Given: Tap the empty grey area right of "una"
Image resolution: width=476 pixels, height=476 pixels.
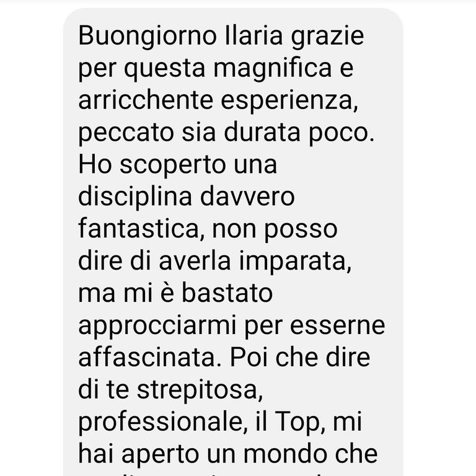Looking at the screenshot, I should (337, 165).
